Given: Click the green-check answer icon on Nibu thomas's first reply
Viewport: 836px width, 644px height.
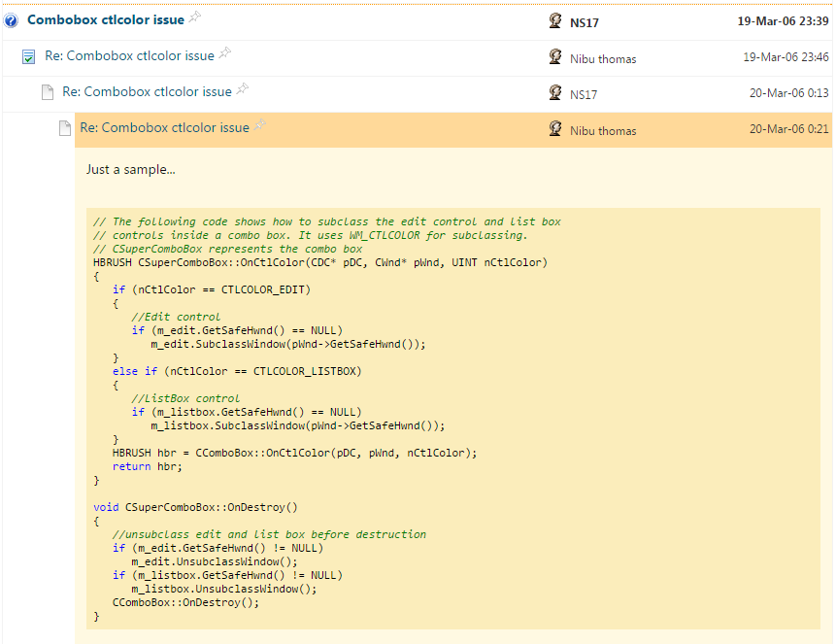Looking at the screenshot, I should pyautogui.click(x=28, y=56).
